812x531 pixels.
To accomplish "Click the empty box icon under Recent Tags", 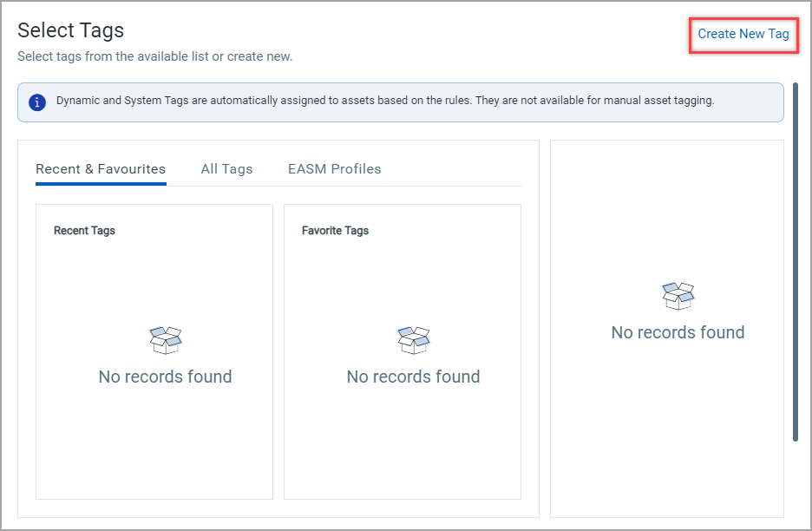I will 165,339.
